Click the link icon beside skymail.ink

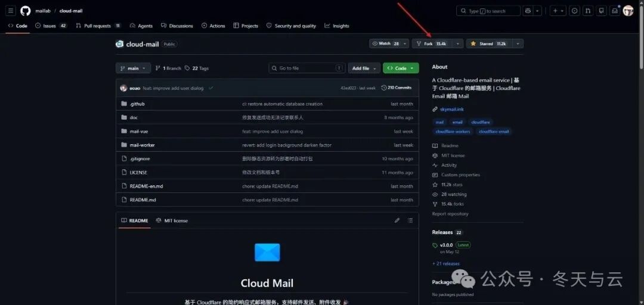pos(435,109)
